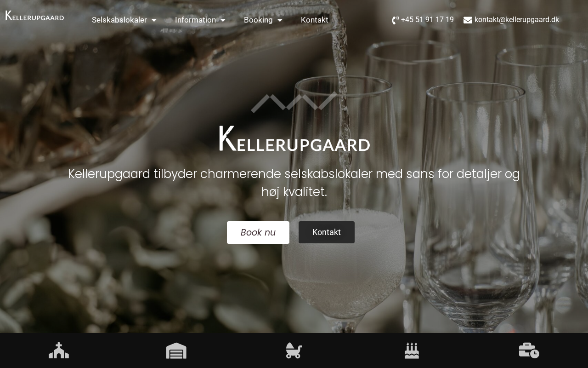Click the small Kellerupgaard logo in header

pos(34,16)
